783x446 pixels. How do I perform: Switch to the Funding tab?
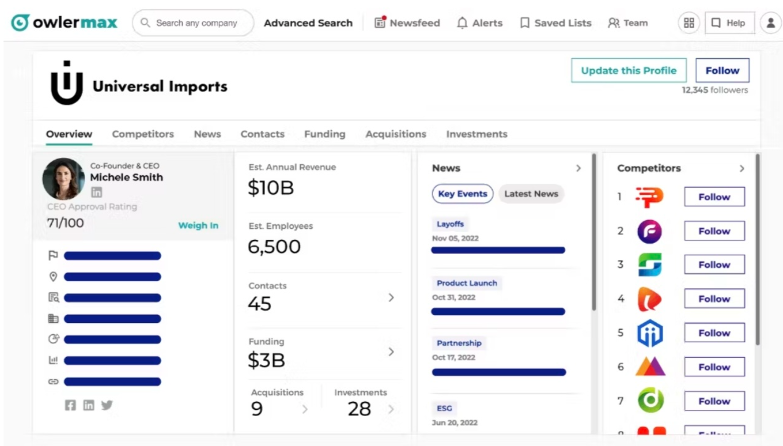point(325,134)
